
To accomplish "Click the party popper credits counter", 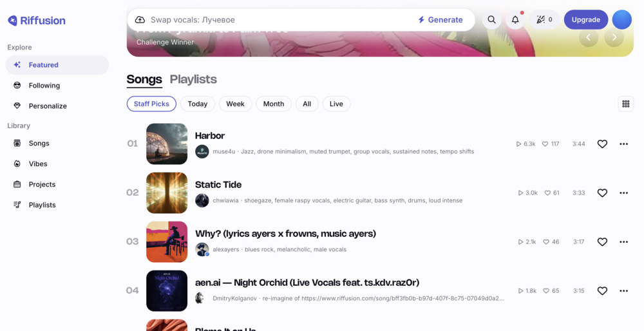I will (545, 20).
